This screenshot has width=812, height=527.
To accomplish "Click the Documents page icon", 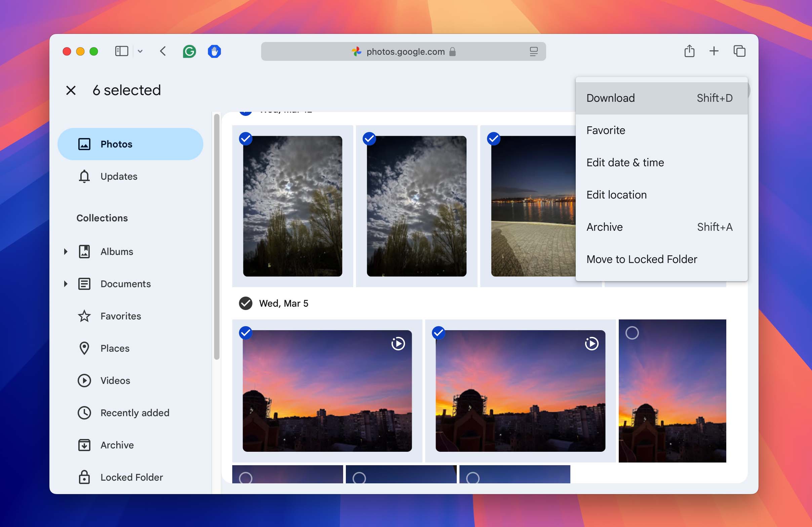I will pyautogui.click(x=84, y=283).
